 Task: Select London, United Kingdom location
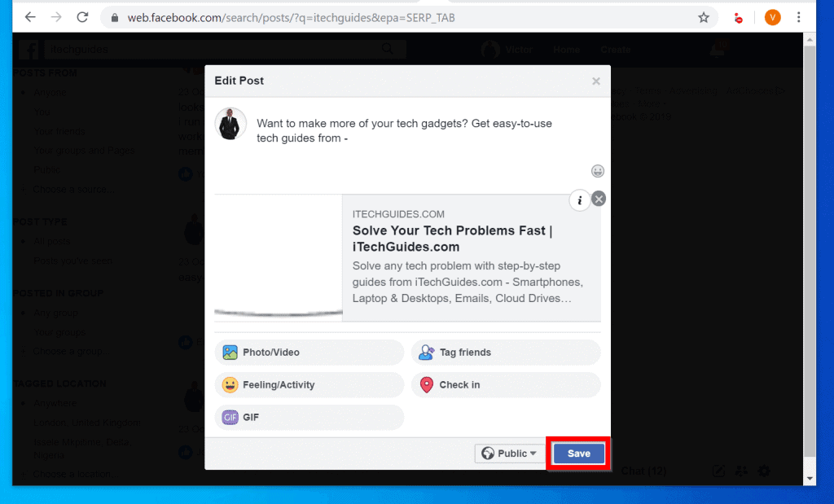(87, 423)
